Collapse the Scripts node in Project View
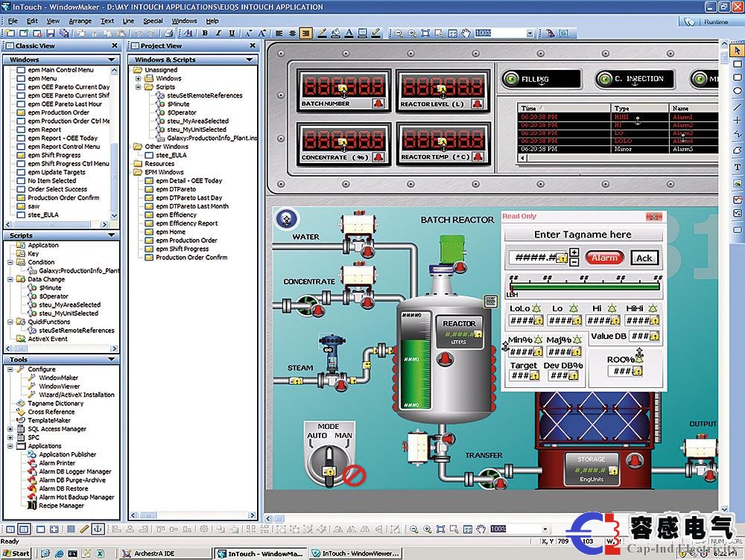Screen dimensions: 745x560 [x=138, y=87]
